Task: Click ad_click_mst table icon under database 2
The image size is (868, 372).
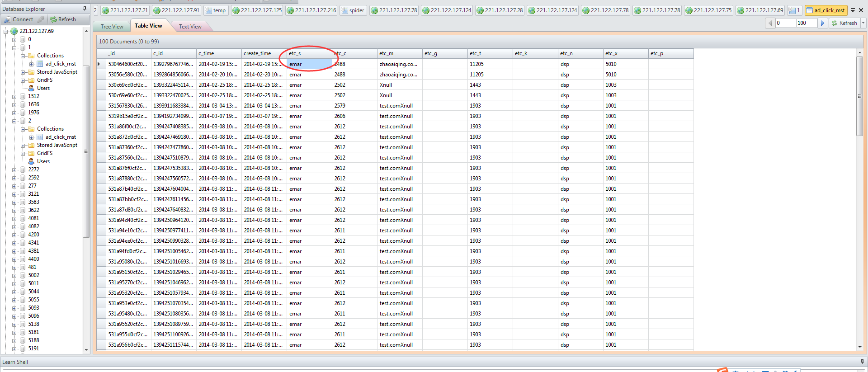Action: point(40,137)
